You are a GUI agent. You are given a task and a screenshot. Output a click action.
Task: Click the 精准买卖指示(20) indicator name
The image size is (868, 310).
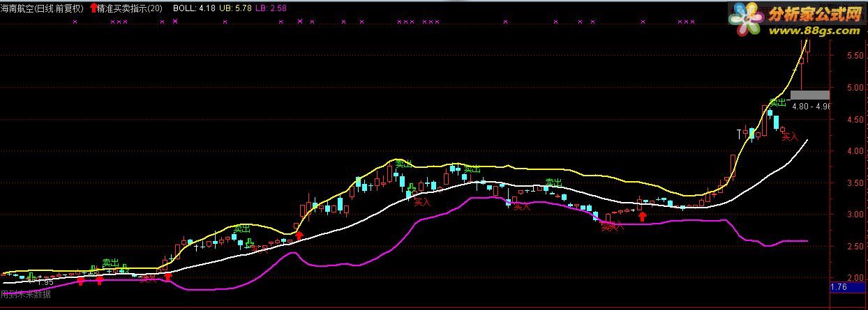click(x=130, y=8)
